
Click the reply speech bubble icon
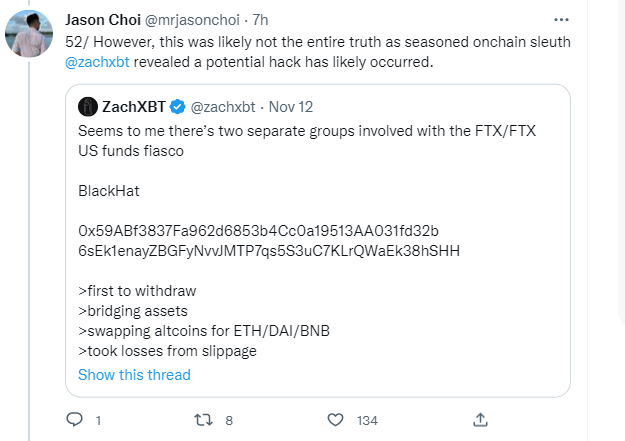(x=75, y=420)
